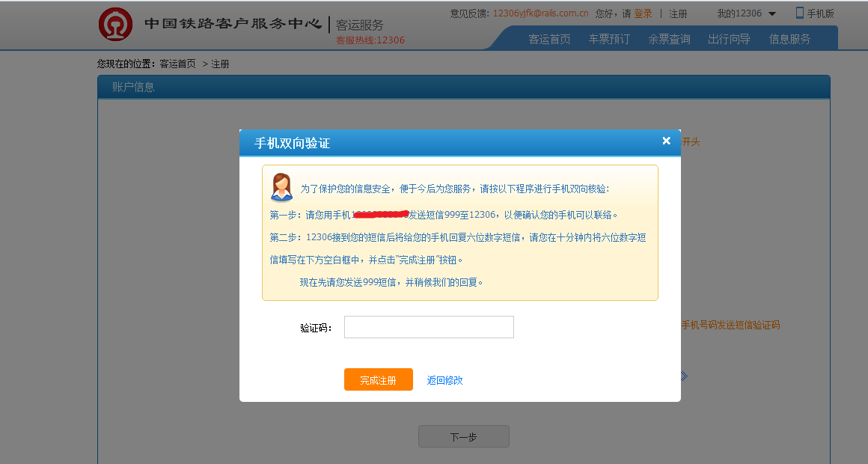Click the 返回修改 link
868x464 pixels.
click(x=444, y=380)
